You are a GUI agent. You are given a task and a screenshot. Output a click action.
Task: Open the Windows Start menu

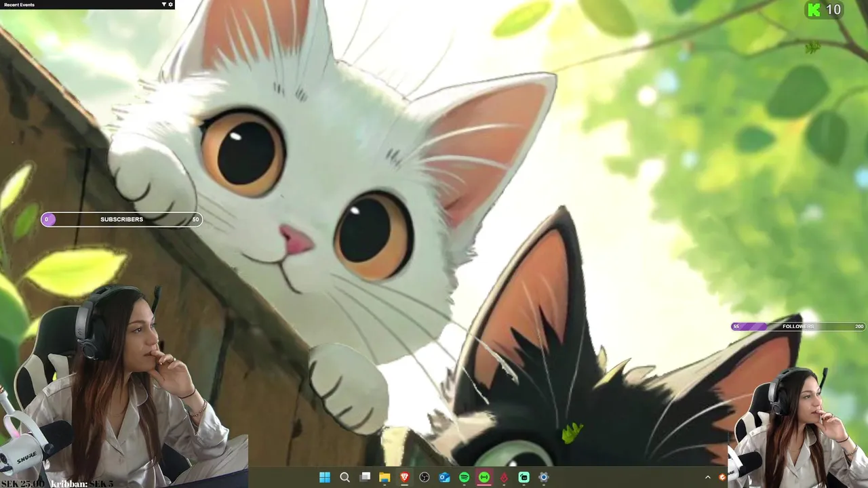click(x=325, y=477)
